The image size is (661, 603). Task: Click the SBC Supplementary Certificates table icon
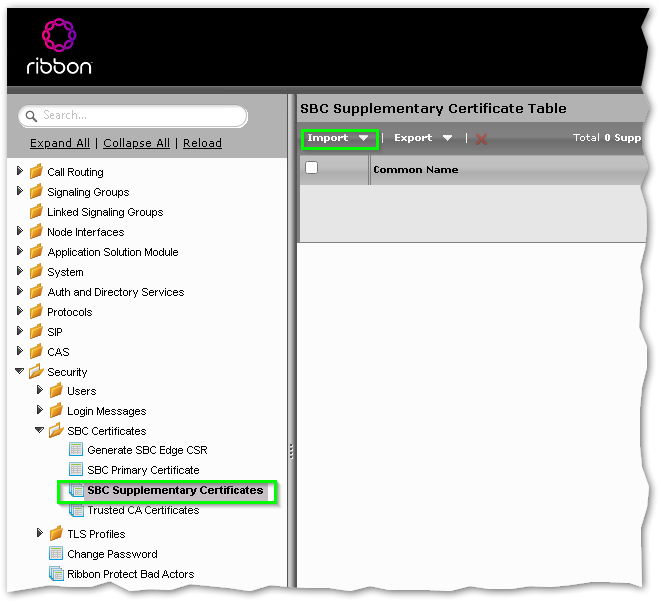76,490
